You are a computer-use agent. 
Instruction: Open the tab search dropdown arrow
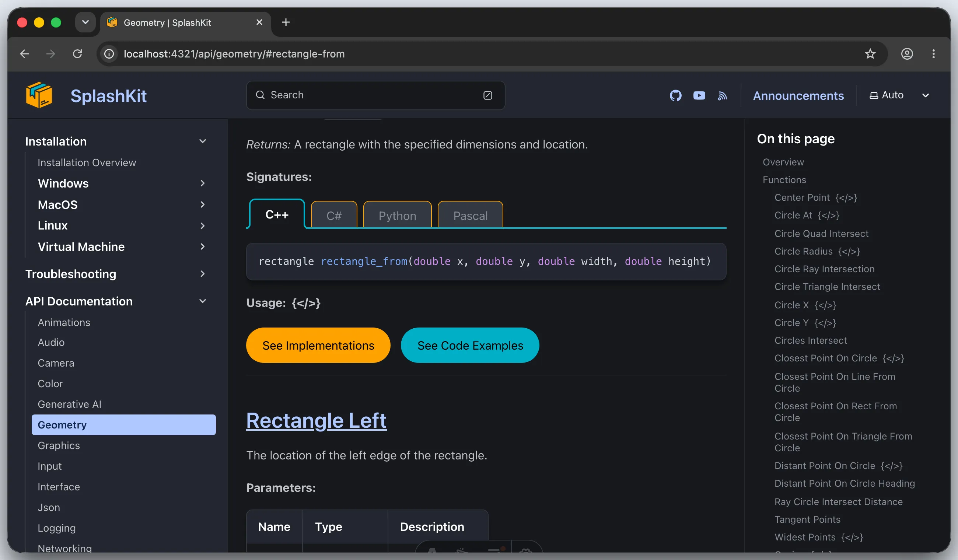click(85, 22)
